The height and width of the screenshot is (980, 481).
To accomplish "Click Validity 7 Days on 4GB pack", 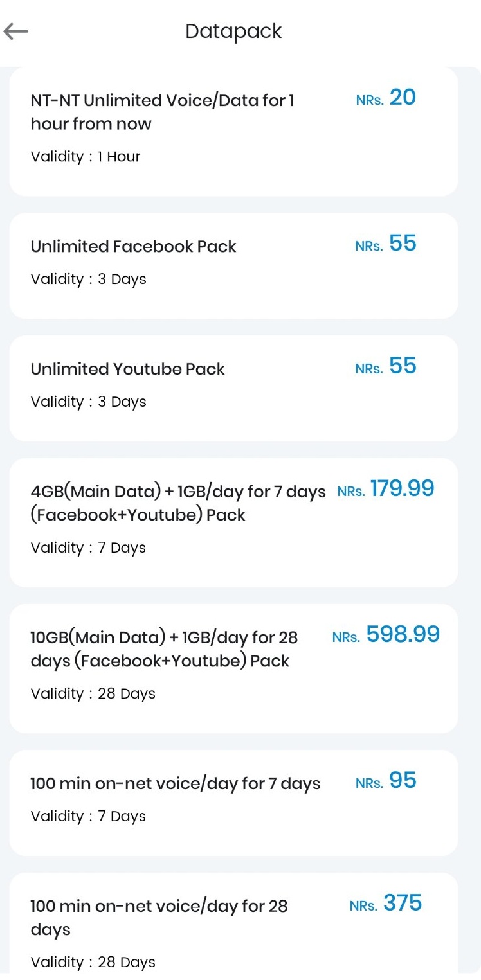I will pyautogui.click(x=88, y=548).
